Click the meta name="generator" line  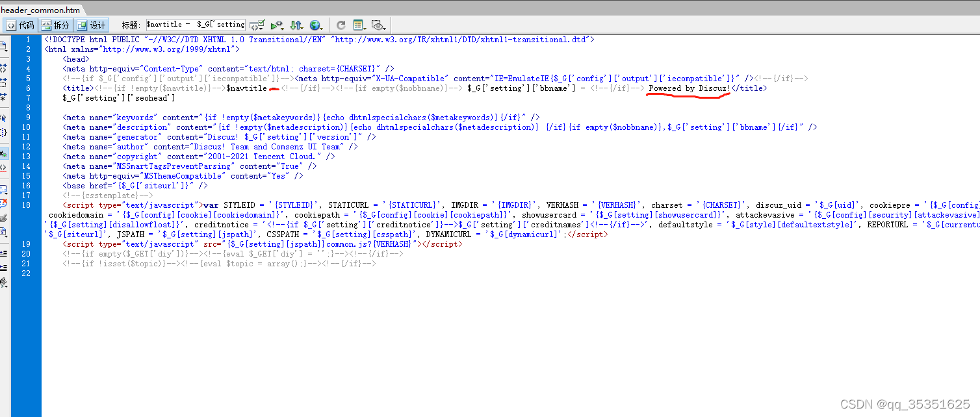point(220,137)
